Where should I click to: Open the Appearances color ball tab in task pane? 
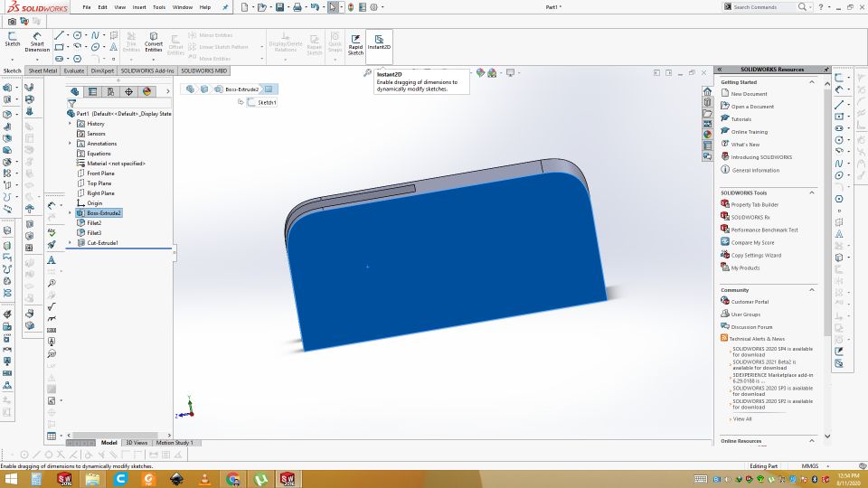click(x=707, y=134)
